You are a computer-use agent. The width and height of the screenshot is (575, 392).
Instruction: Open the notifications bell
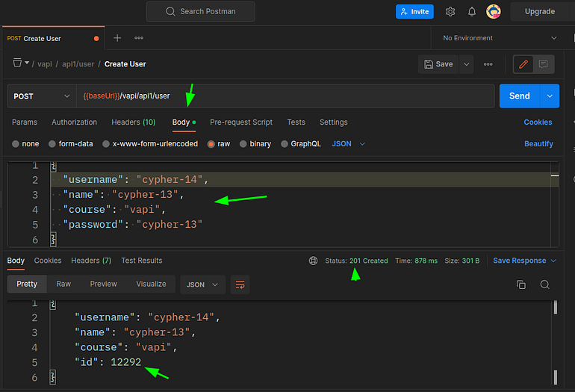pyautogui.click(x=472, y=12)
